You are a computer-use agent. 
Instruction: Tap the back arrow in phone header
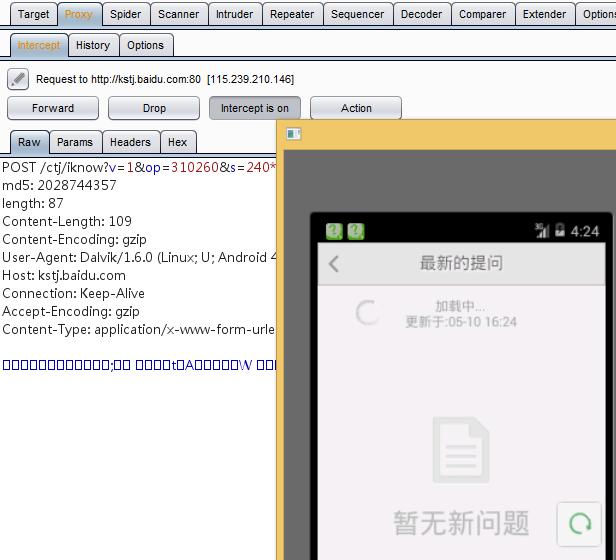click(334, 264)
